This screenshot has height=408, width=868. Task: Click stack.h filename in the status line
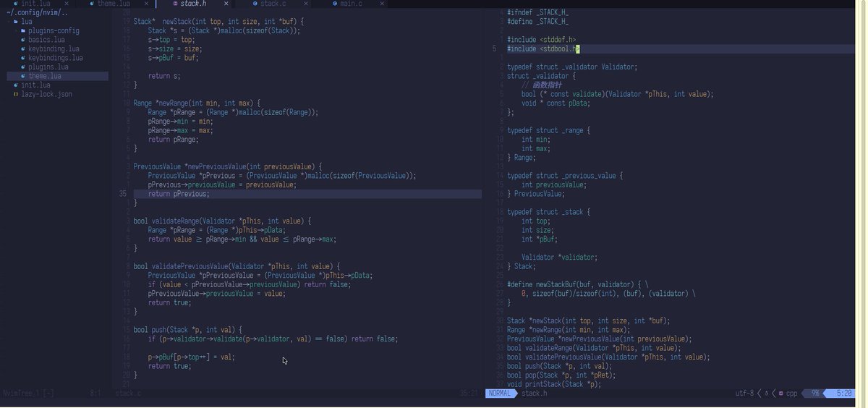(534, 394)
